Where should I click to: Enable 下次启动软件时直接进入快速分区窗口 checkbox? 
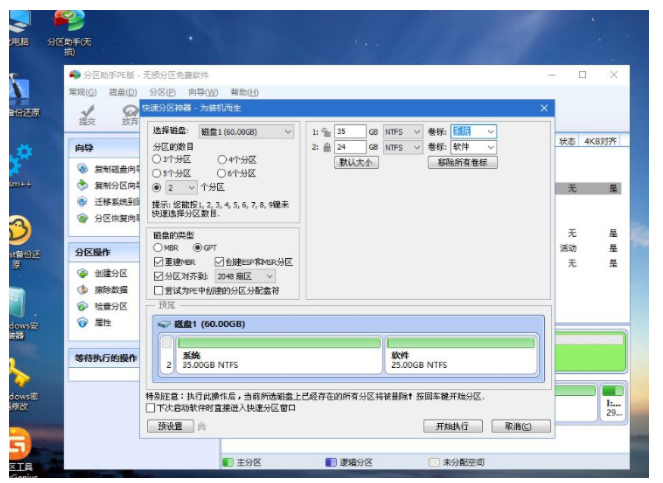click(151, 408)
